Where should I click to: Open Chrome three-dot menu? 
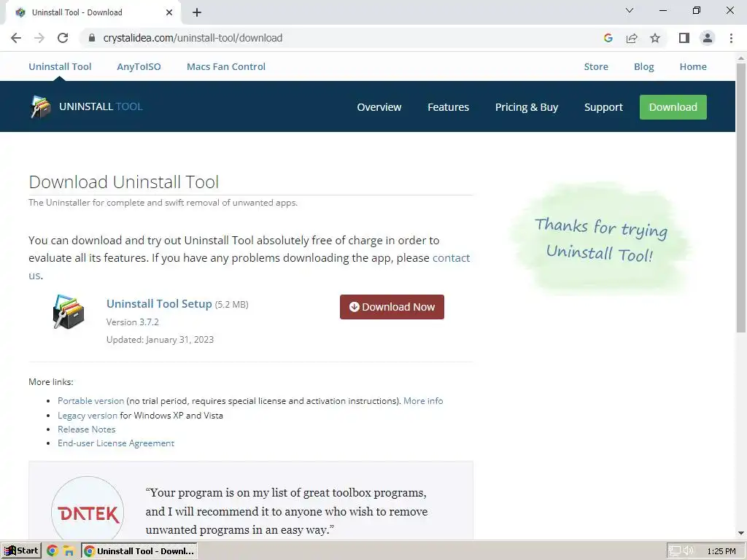click(x=731, y=38)
